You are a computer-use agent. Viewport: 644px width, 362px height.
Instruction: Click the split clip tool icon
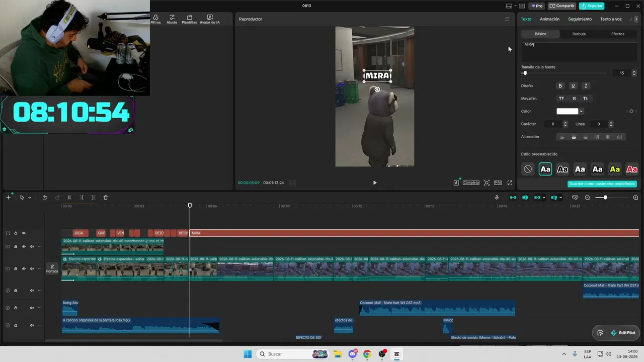click(x=69, y=198)
